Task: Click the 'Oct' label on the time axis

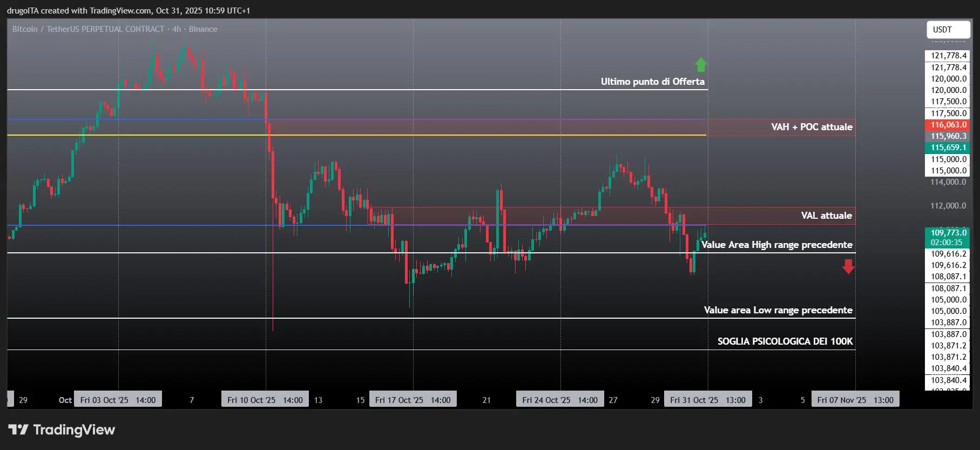Action: point(65,400)
